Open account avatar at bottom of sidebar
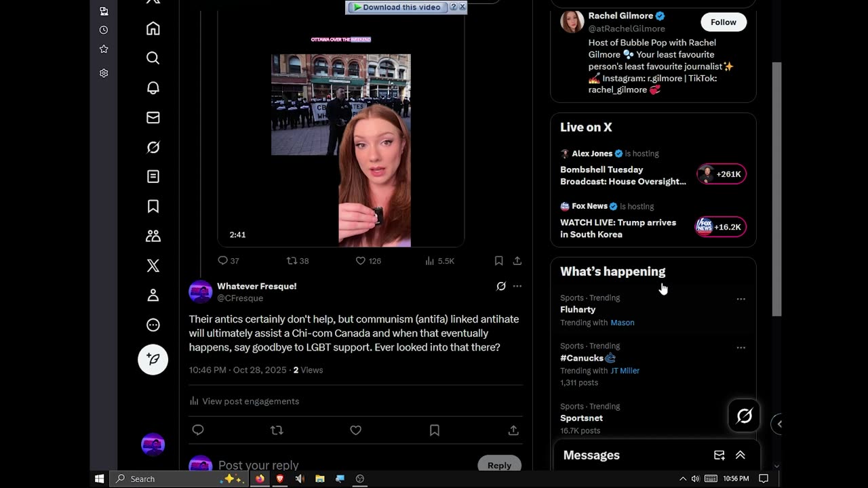This screenshot has height=488, width=868. point(153,445)
